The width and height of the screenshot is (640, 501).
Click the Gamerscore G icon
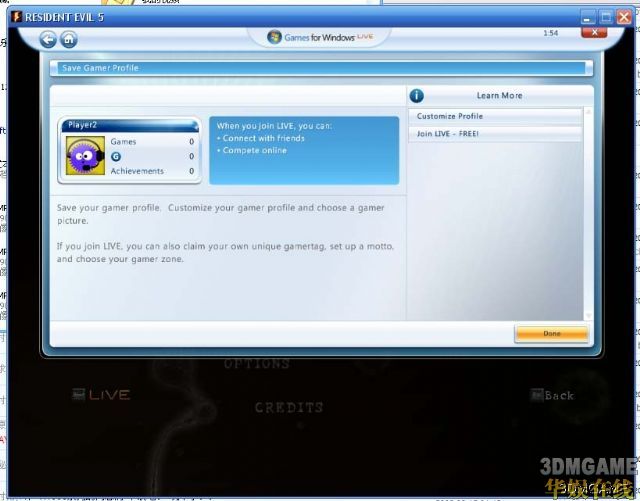(x=116, y=156)
